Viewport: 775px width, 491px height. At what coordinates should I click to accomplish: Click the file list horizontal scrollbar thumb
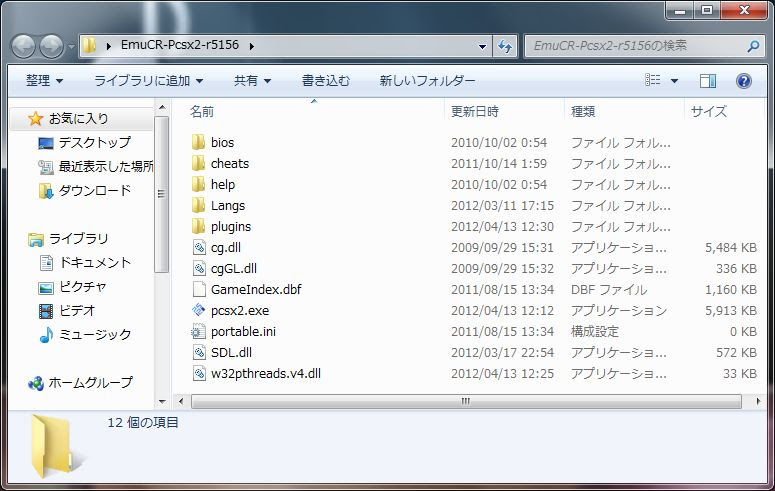pyautogui.click(x=466, y=401)
